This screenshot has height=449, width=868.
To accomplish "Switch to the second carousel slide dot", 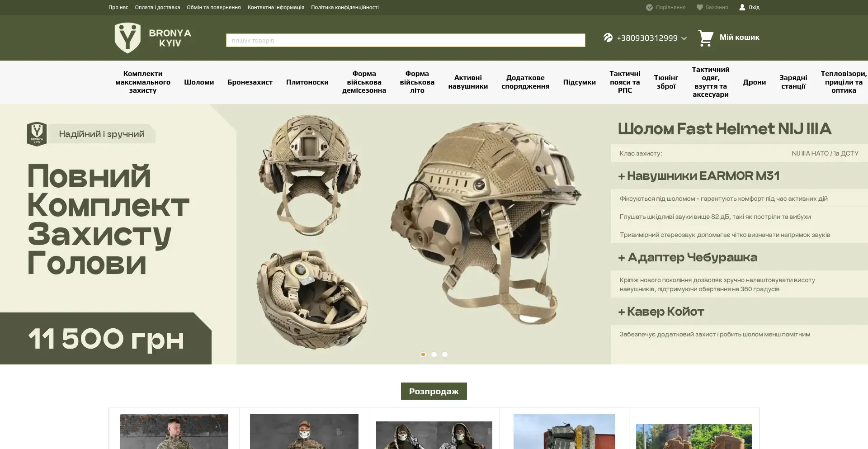I will pos(434,354).
